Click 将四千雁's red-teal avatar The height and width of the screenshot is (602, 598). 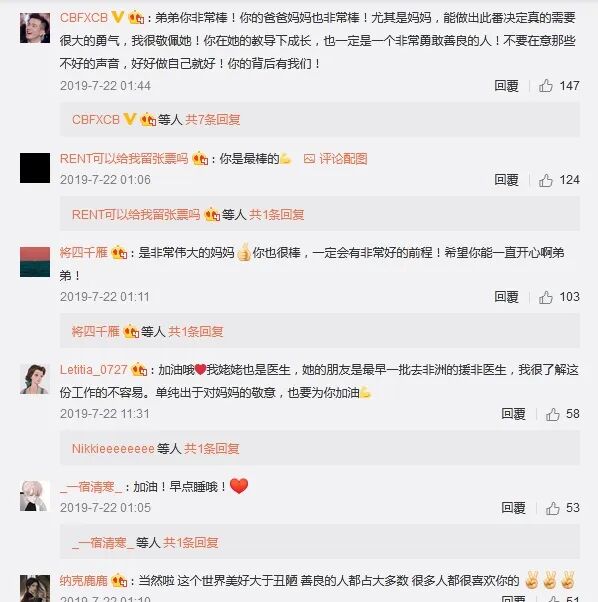point(35,262)
